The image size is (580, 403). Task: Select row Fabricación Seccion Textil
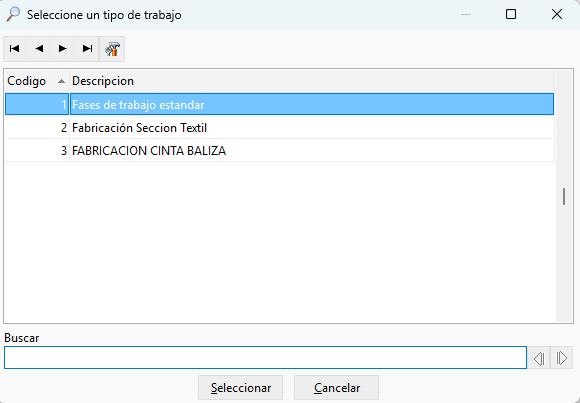click(x=279, y=128)
